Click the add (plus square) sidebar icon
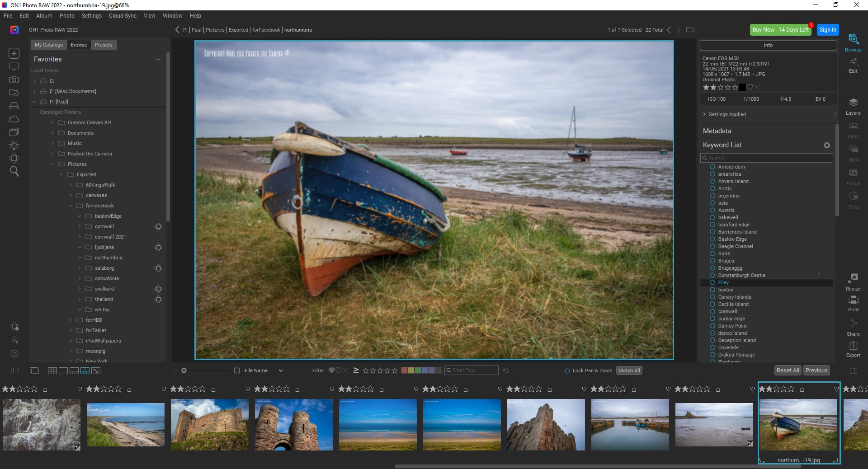This screenshot has height=469, width=868. point(14,53)
